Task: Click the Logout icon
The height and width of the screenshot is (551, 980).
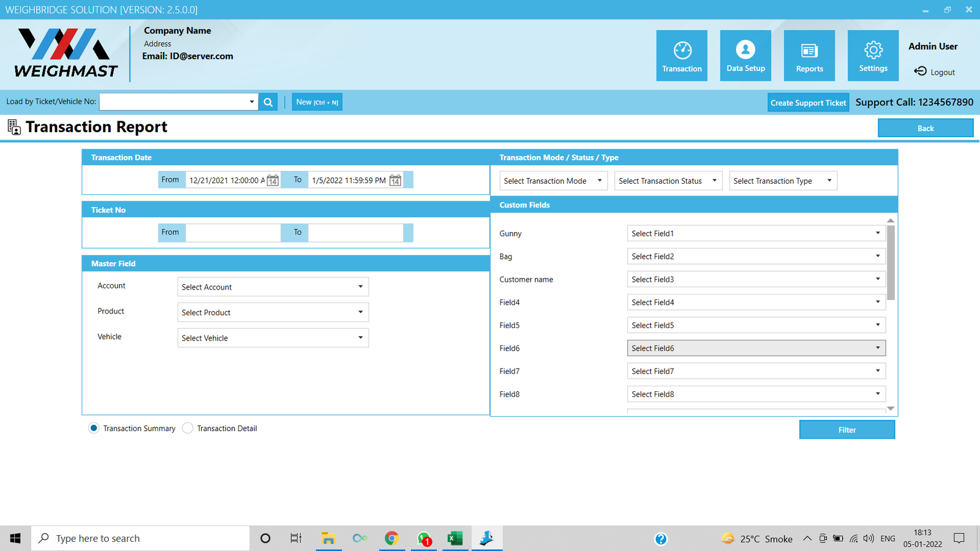Action: [920, 72]
